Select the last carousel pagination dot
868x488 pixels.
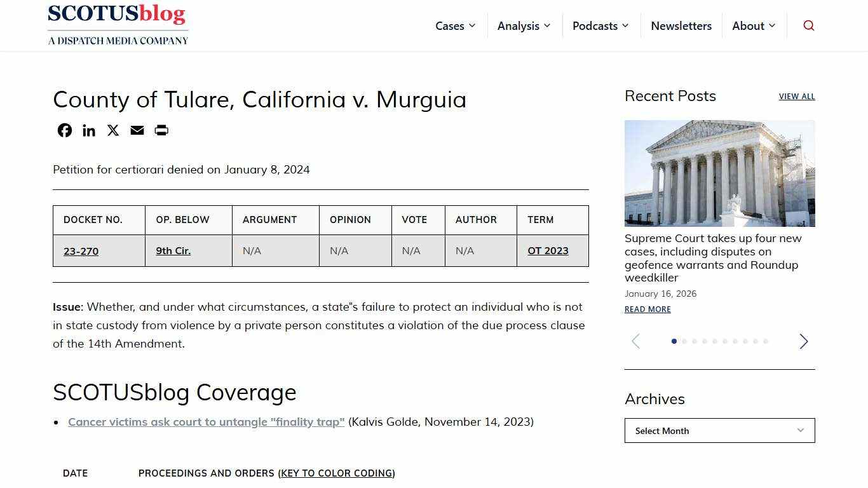[766, 341]
